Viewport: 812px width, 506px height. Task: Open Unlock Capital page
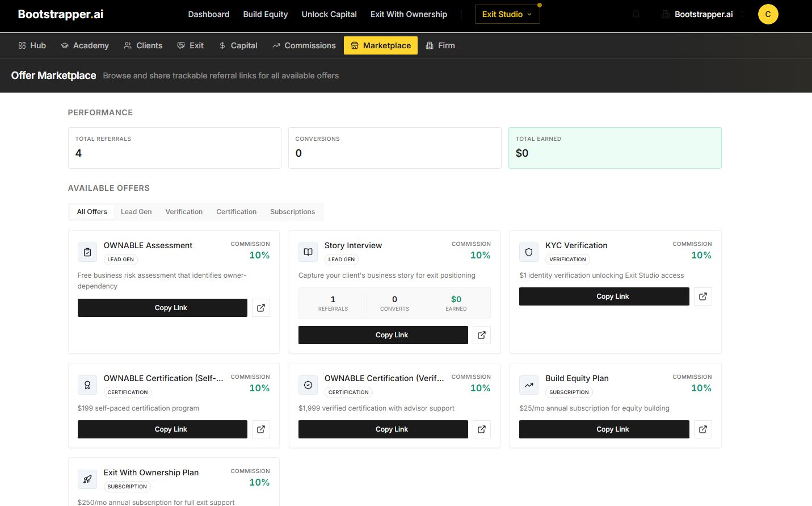pyautogui.click(x=329, y=14)
